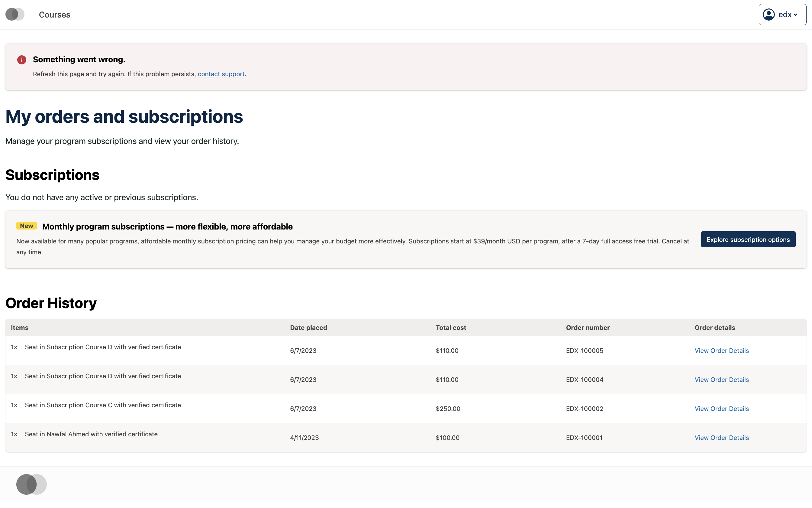
Task: View Order Details for EDX-100001
Action: click(x=721, y=438)
